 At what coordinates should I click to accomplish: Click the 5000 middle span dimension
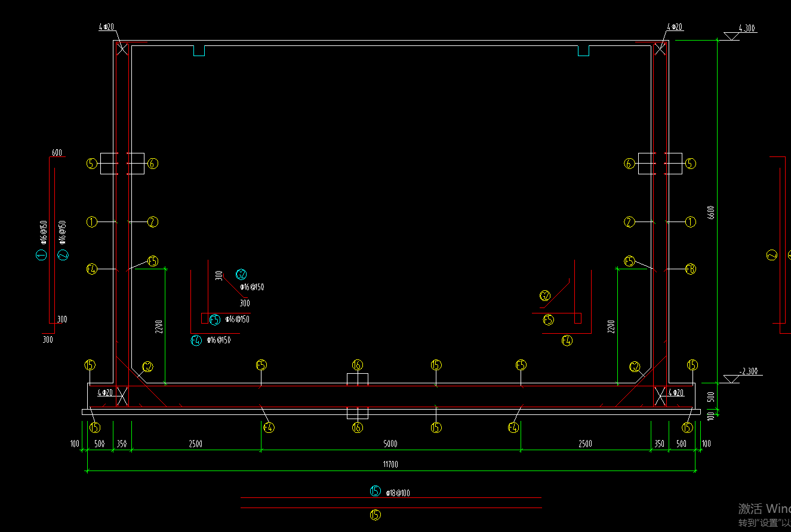(x=390, y=444)
